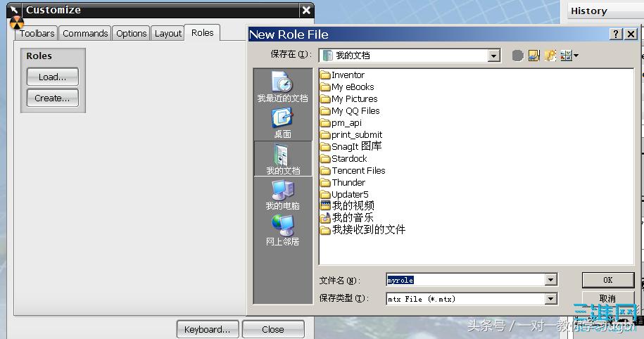
Task: Open the Layout tab
Action: [168, 33]
